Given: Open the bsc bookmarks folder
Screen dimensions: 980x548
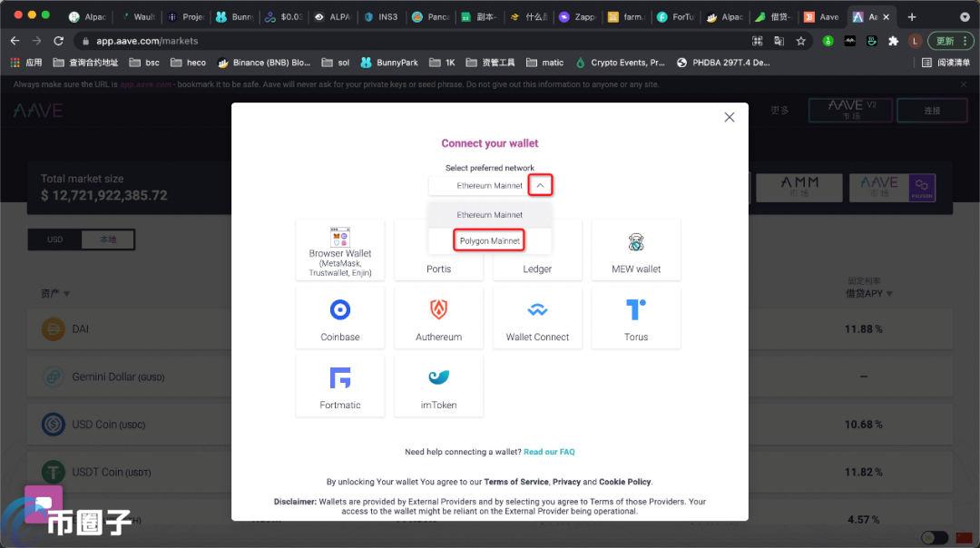Looking at the screenshot, I should point(144,63).
